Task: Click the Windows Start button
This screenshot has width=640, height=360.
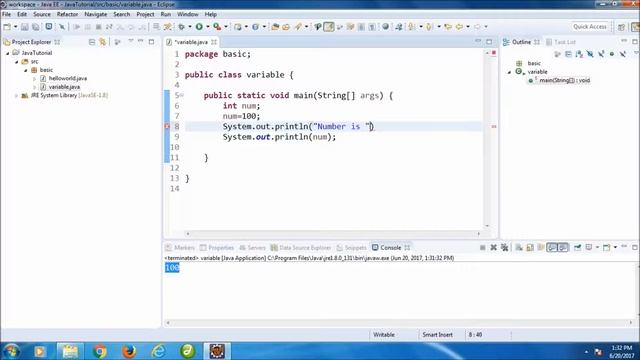Action: click(11, 351)
